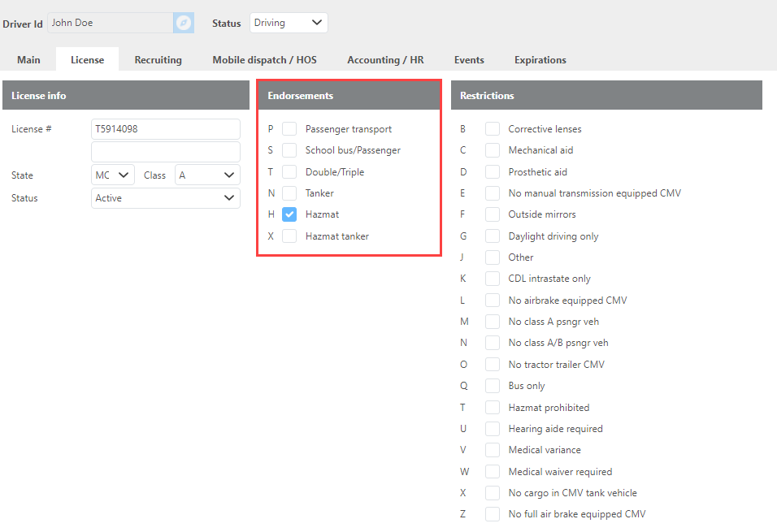Click the Driver Id lookup icon
This screenshot has width=777, height=532.
pyautogui.click(x=184, y=23)
